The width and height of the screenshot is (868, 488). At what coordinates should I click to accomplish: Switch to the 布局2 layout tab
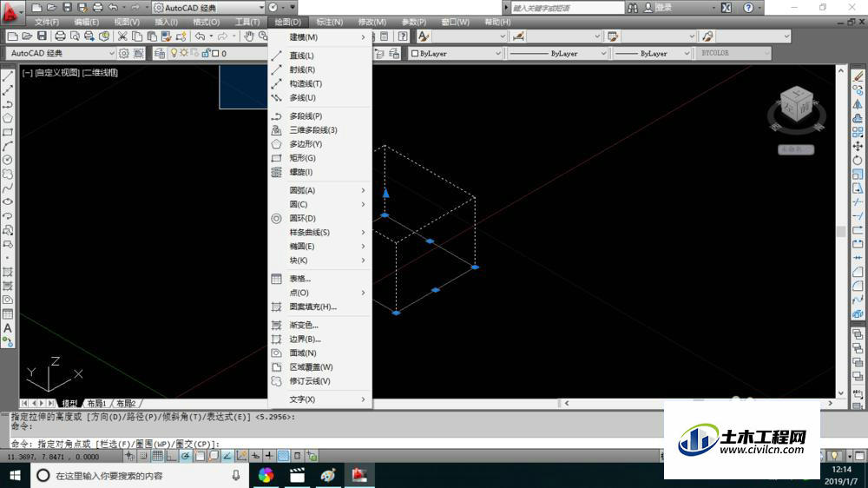coord(126,403)
